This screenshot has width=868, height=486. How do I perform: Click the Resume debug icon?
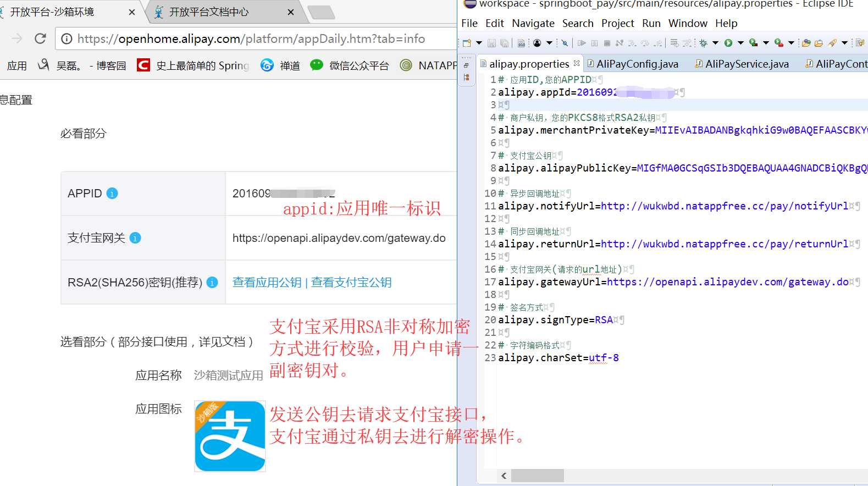(582, 43)
